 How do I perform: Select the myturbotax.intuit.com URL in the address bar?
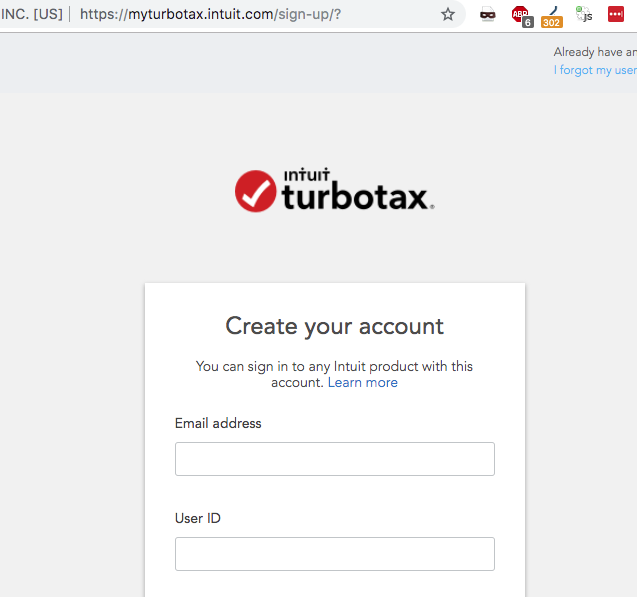coord(210,15)
